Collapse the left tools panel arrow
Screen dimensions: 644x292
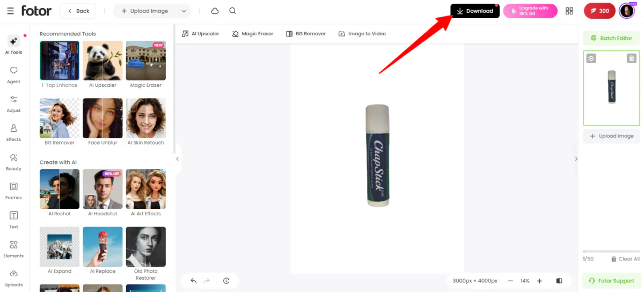[178, 159]
